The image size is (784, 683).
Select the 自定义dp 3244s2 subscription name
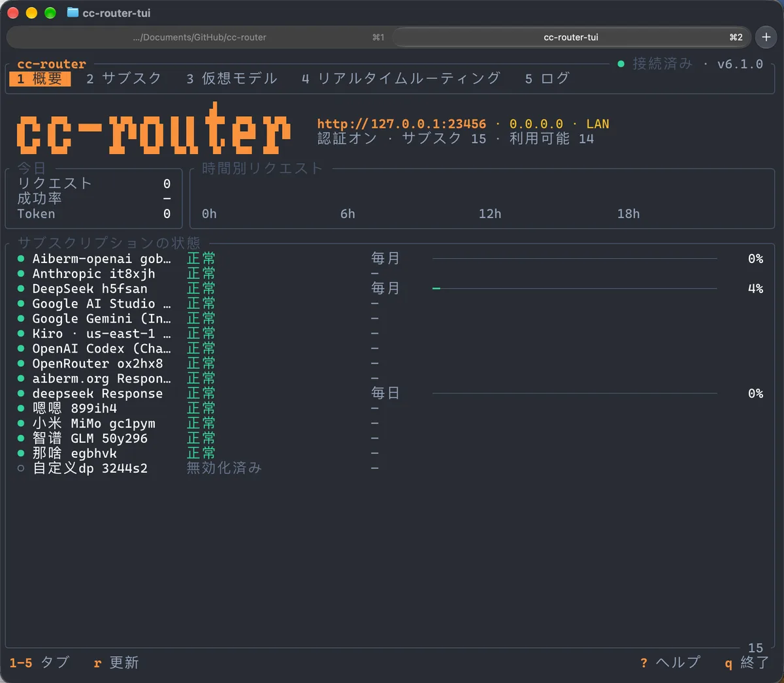(90, 468)
